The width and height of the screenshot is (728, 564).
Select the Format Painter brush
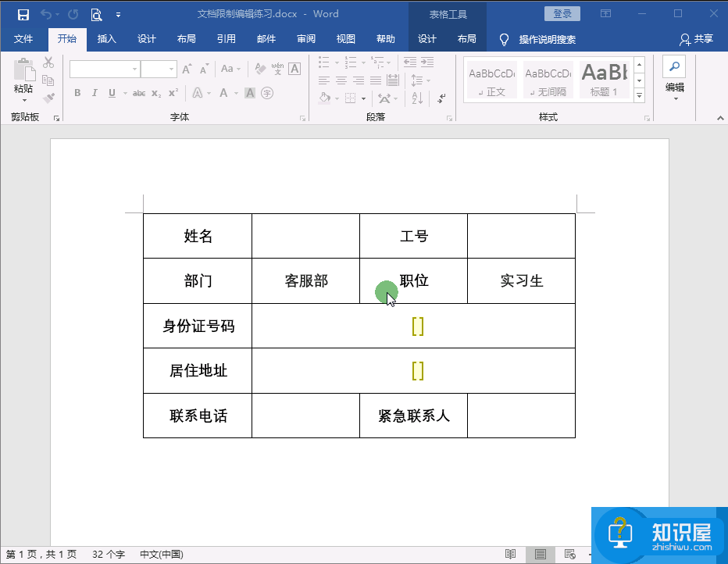click(x=48, y=98)
